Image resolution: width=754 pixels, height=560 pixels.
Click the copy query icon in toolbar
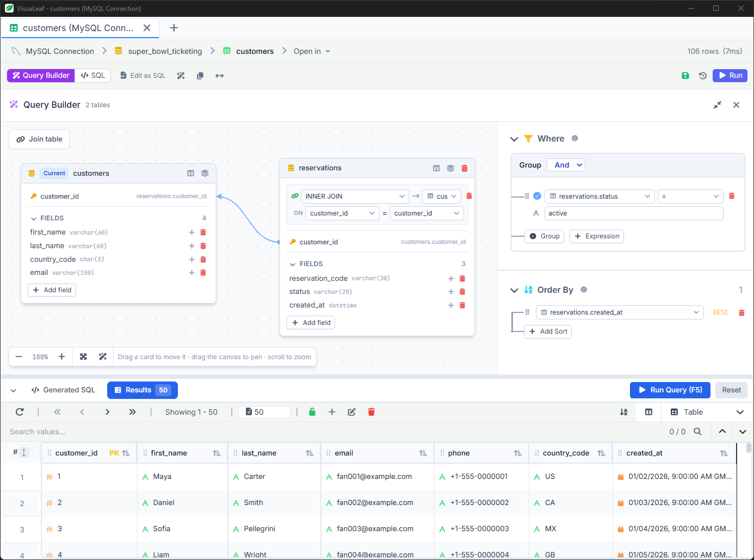coord(200,76)
